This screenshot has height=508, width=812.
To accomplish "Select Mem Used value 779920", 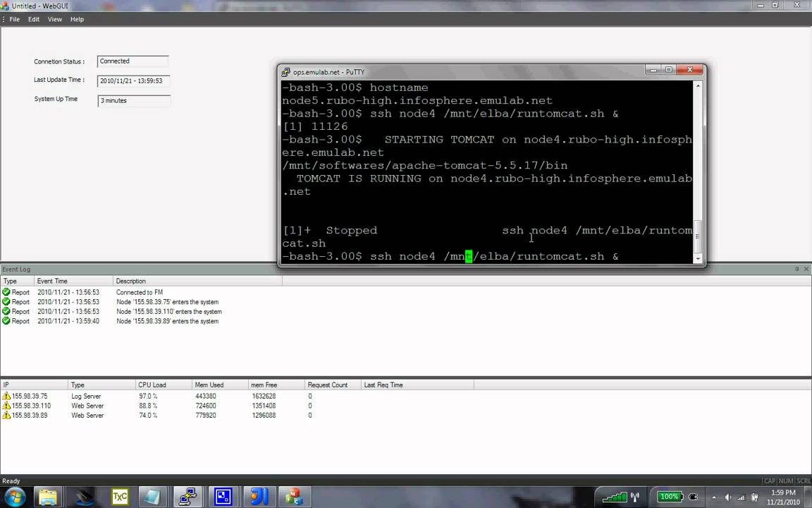I will [x=206, y=415].
